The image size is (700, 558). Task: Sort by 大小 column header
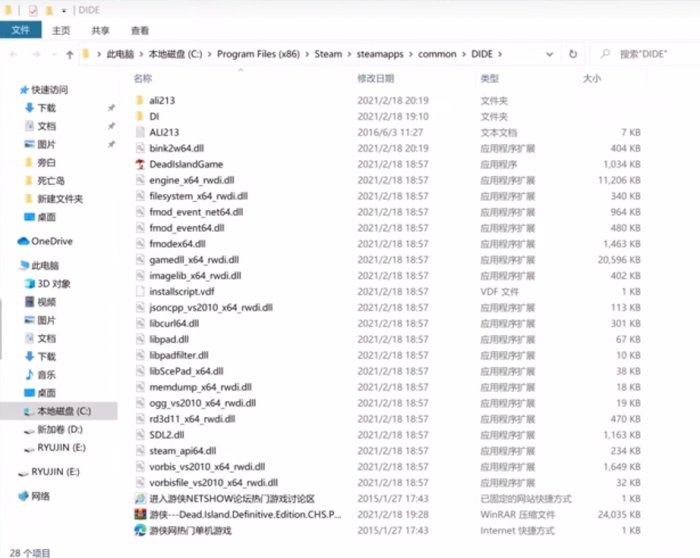[592, 79]
